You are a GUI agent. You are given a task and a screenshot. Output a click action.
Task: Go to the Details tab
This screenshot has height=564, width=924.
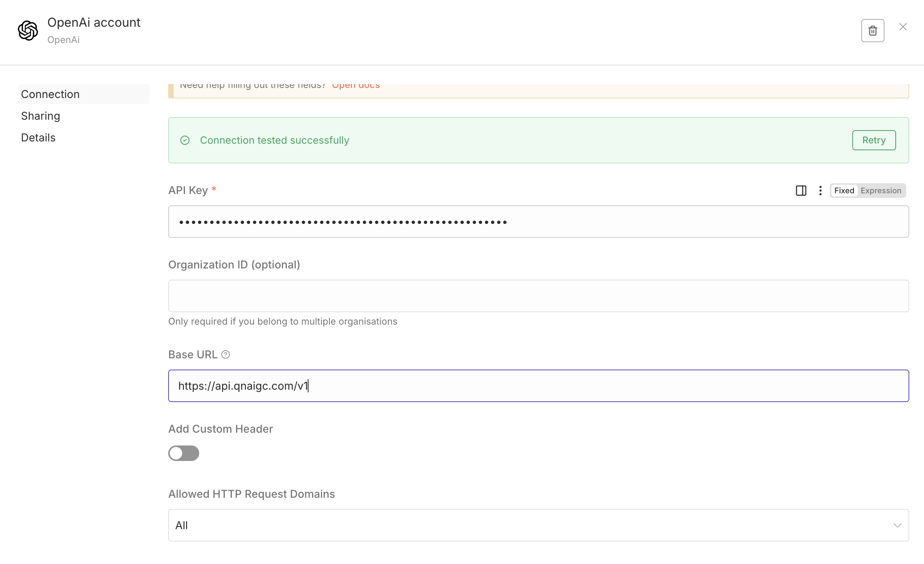[38, 138]
